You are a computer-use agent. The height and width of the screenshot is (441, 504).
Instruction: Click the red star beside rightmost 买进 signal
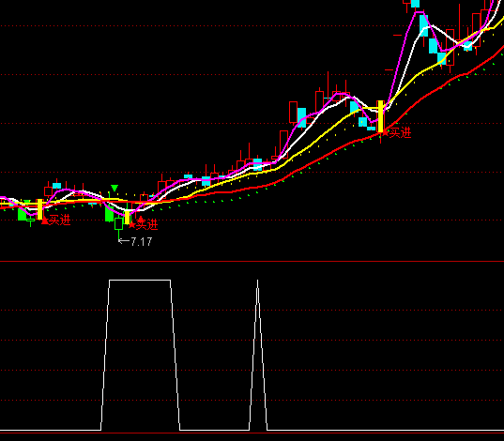point(386,131)
